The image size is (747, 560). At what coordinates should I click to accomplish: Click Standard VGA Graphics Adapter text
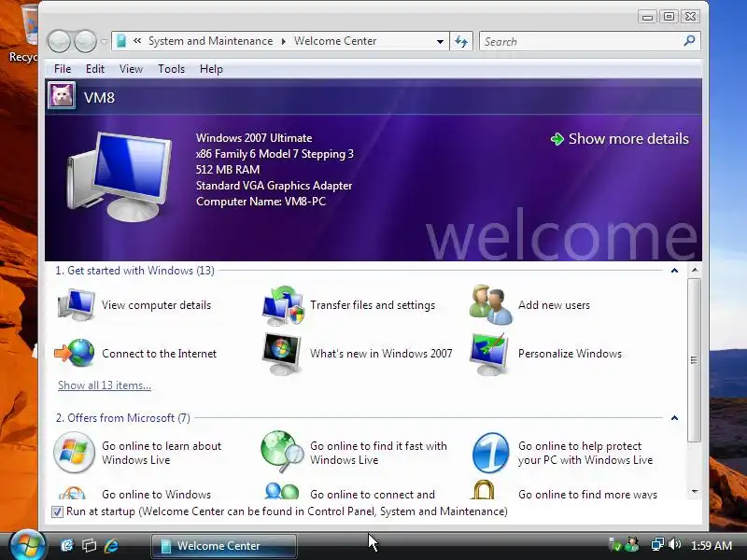(x=274, y=186)
